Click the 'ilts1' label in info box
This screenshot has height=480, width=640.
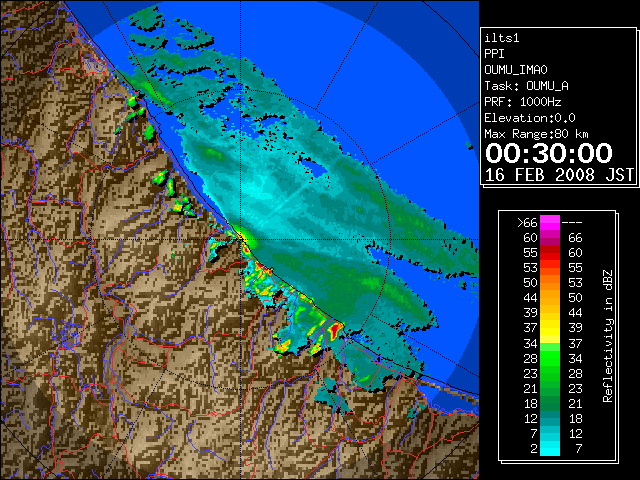(x=502, y=38)
